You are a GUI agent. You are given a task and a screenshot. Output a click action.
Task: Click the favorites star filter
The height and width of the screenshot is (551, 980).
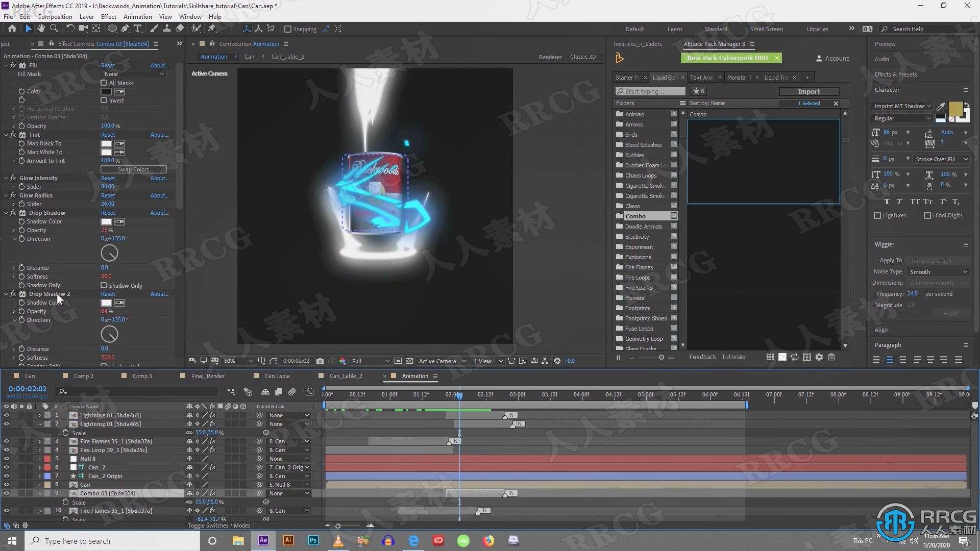point(698,91)
